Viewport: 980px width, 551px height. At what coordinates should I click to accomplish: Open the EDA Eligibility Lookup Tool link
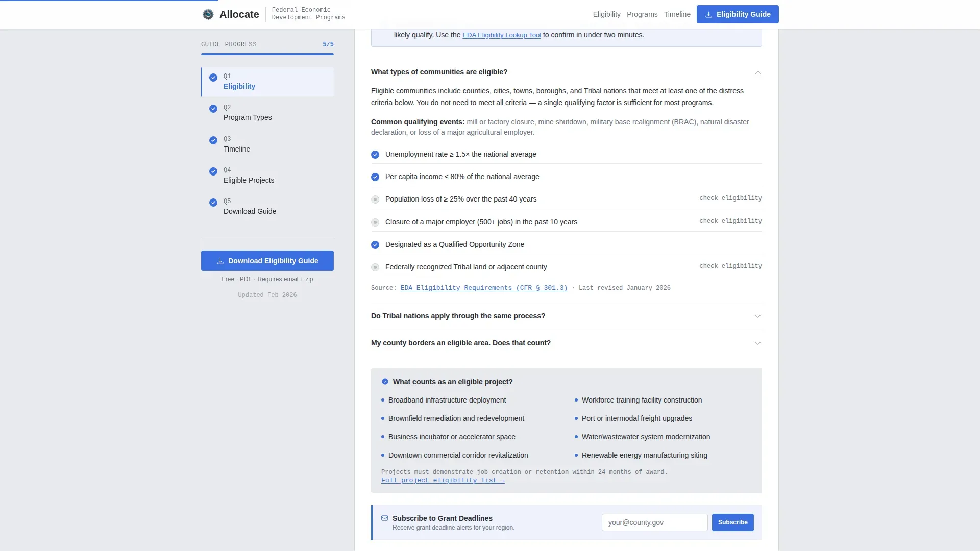tap(502, 35)
